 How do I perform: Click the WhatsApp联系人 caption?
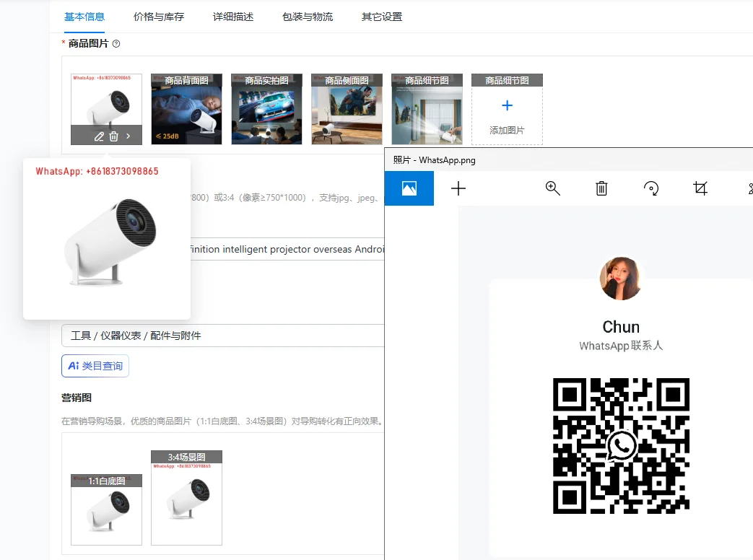point(621,346)
